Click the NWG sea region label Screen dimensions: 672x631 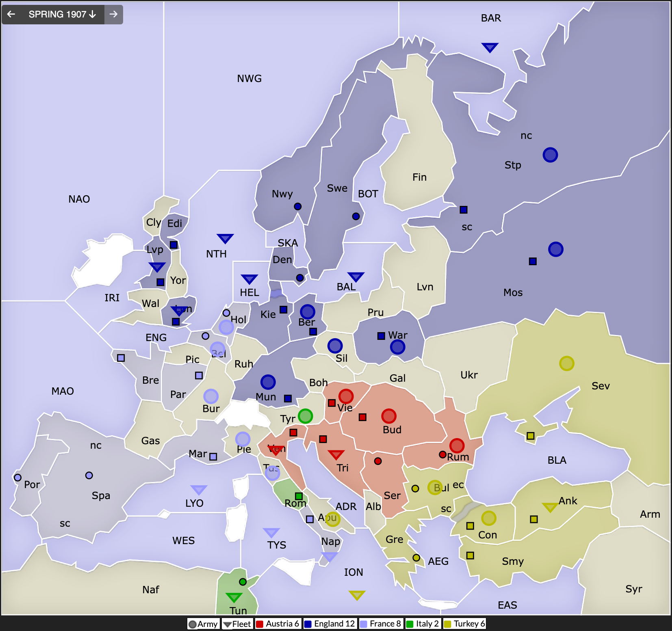point(249,78)
